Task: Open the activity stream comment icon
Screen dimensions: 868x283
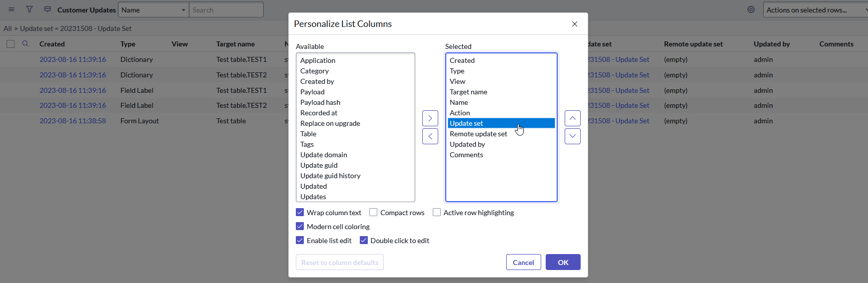Action: (47, 9)
